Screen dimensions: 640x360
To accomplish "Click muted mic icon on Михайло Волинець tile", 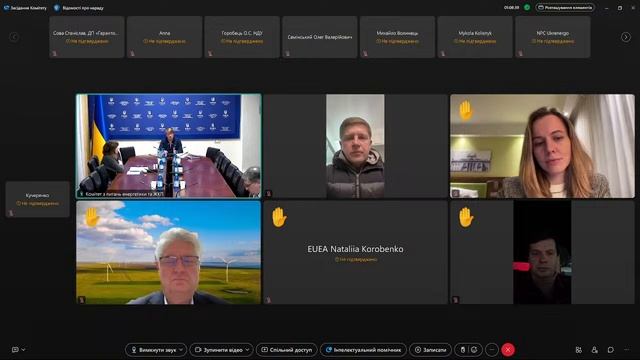I will click(x=365, y=53).
